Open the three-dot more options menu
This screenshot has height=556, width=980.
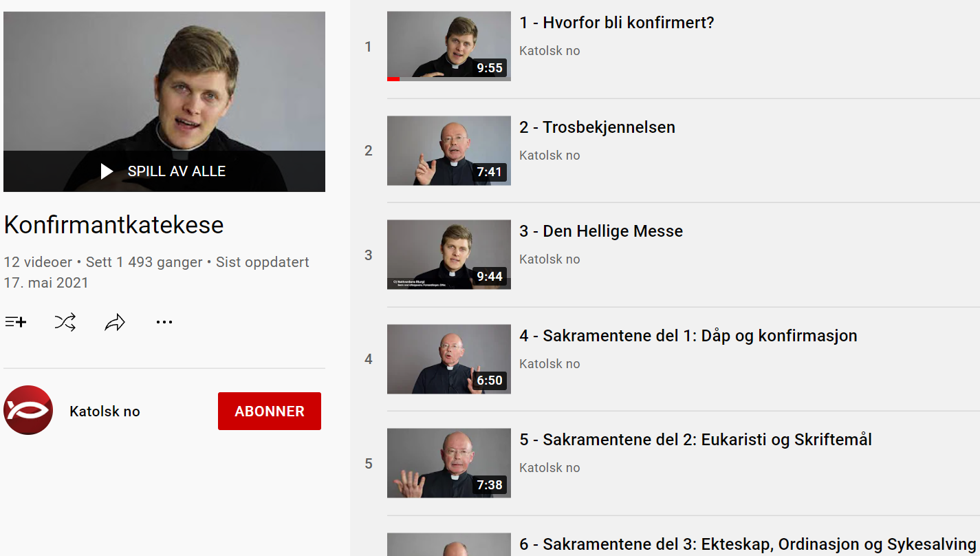click(x=164, y=322)
